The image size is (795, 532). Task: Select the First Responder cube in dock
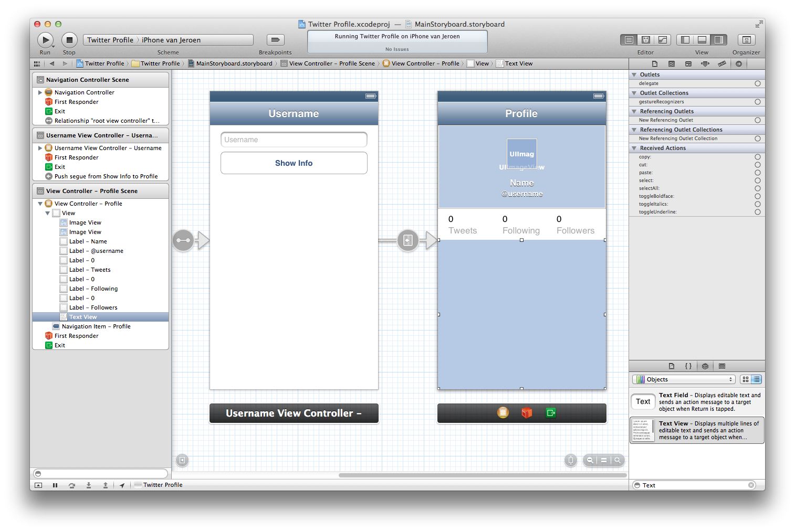[527, 413]
